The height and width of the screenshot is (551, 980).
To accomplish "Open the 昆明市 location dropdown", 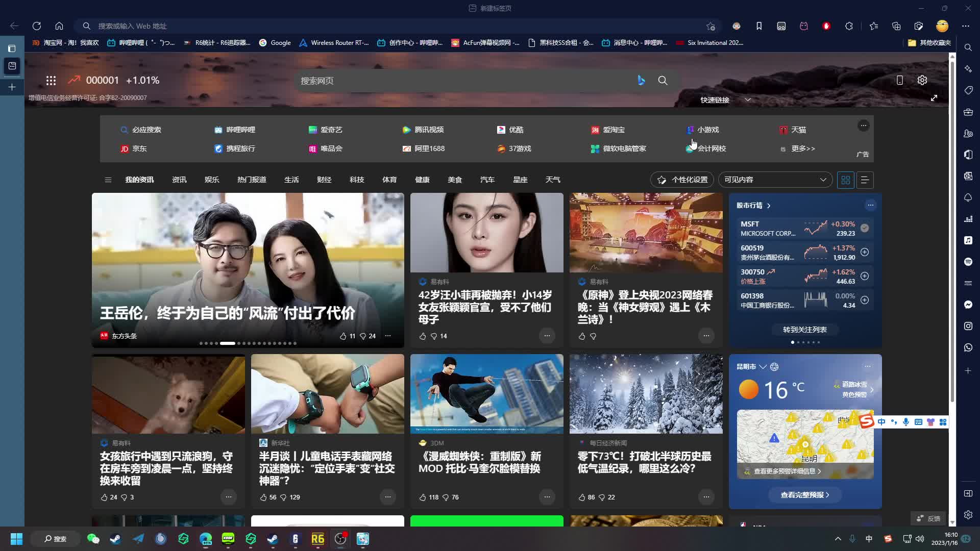I will [x=763, y=367].
